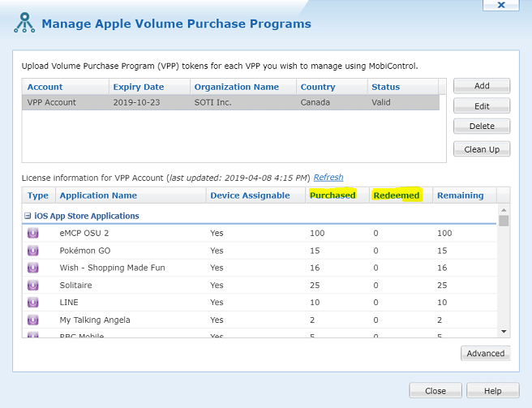Open Help for this dialog
Image resolution: width=532 pixels, height=408 pixels.
[492, 390]
